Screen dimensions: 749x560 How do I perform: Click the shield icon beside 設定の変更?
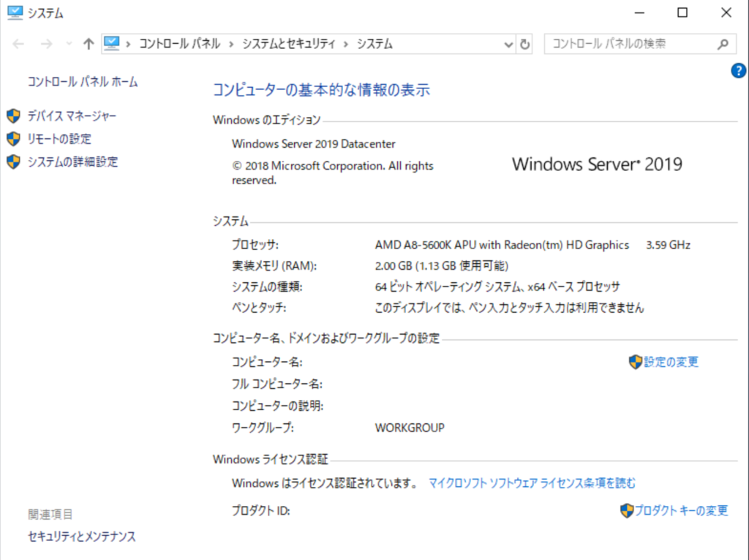(x=636, y=362)
